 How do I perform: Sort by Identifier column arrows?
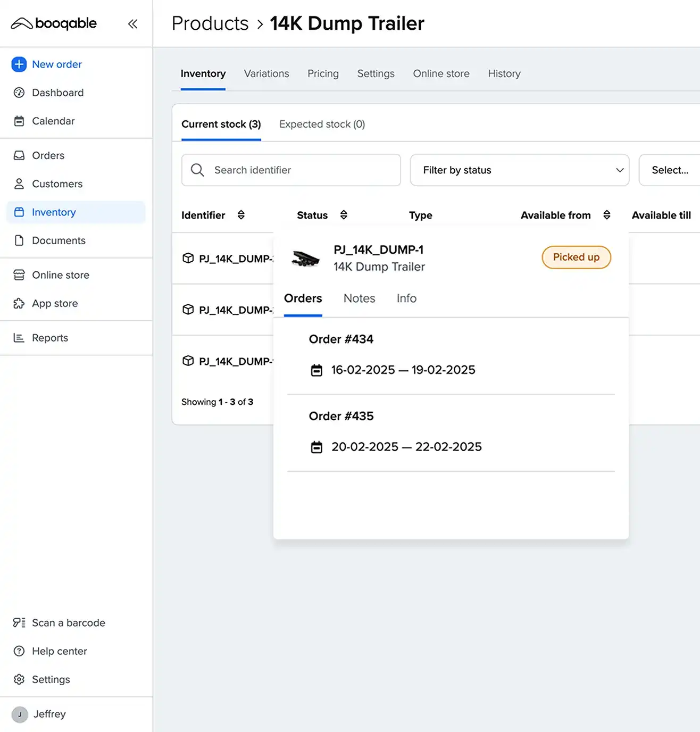(x=241, y=215)
